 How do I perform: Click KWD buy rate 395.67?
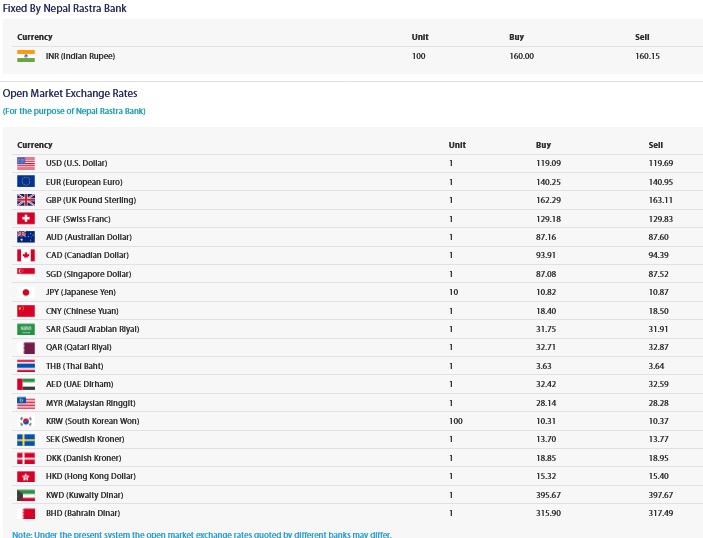(x=548, y=495)
